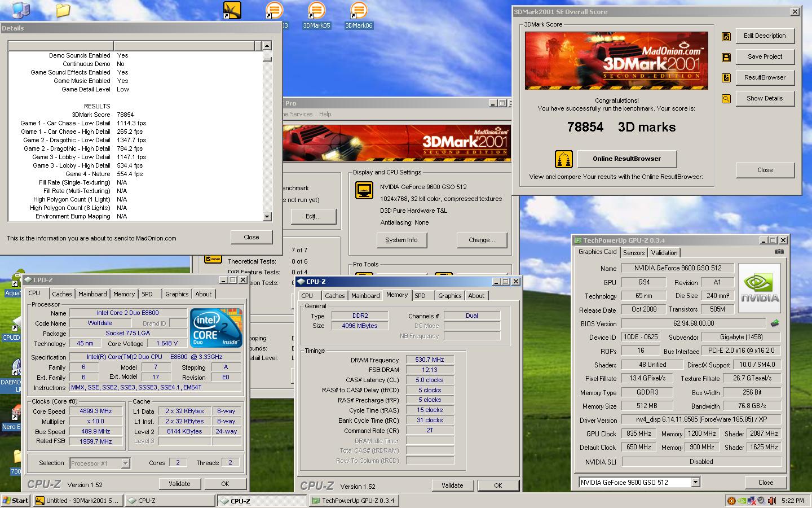Image resolution: width=812 pixels, height=508 pixels.
Task: Click the System Info button
Action: [401, 240]
